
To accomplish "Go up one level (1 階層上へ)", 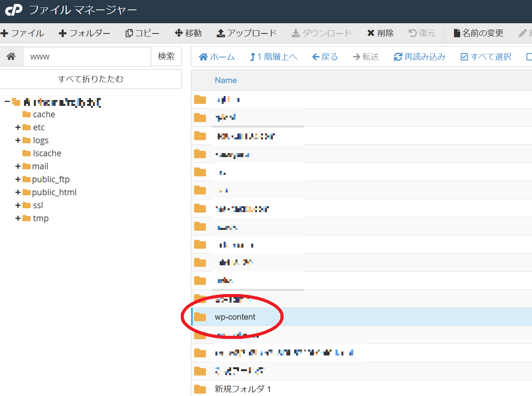I will (273, 57).
